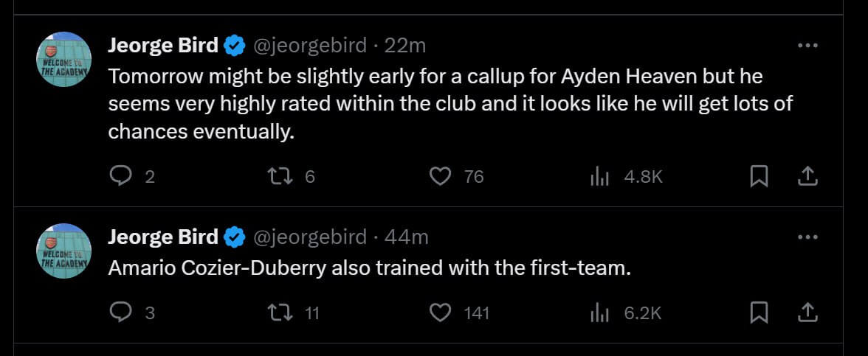Bookmark the Amario Cozier-Duberry tweet
This screenshot has height=356, width=868.
tap(759, 313)
